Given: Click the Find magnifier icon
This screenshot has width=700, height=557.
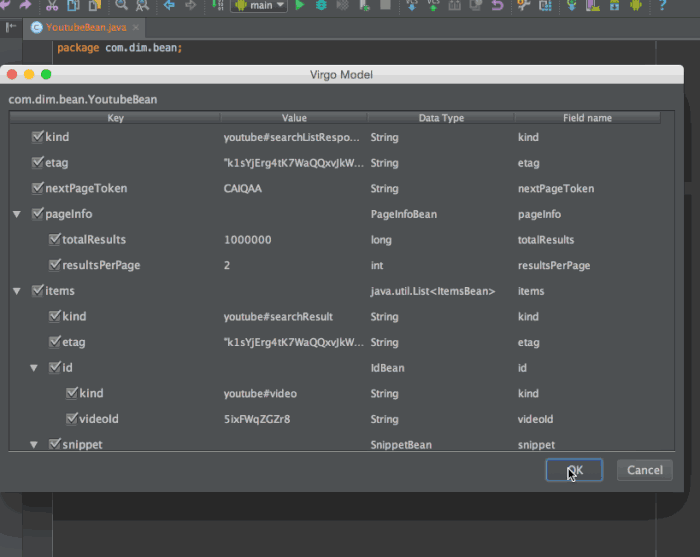Looking at the screenshot, I should coord(121,5).
